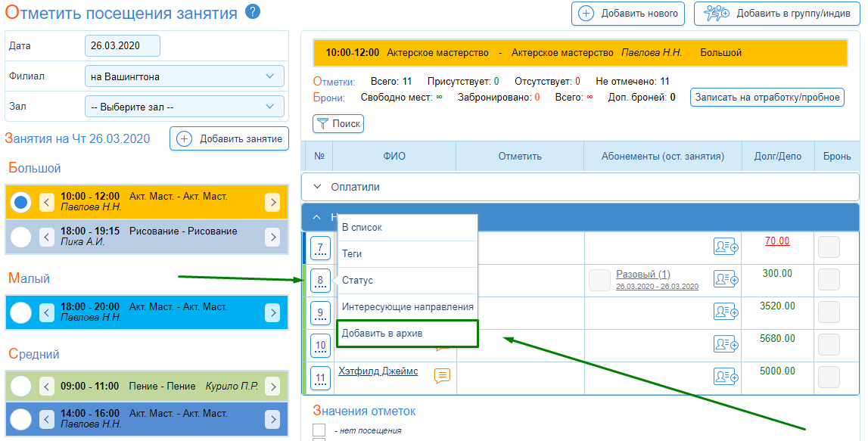This screenshot has height=441, width=868.
Task: Click Записать на отработку/пробное button
Action: [767, 98]
